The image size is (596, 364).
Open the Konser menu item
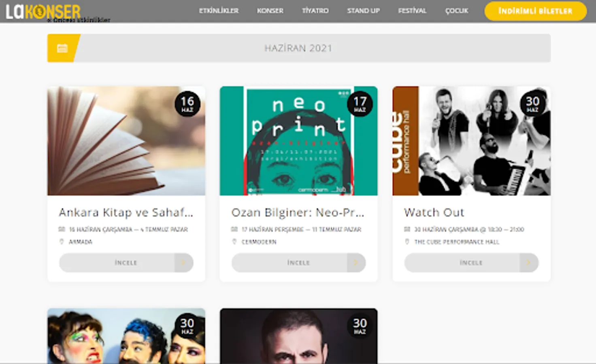pyautogui.click(x=270, y=11)
